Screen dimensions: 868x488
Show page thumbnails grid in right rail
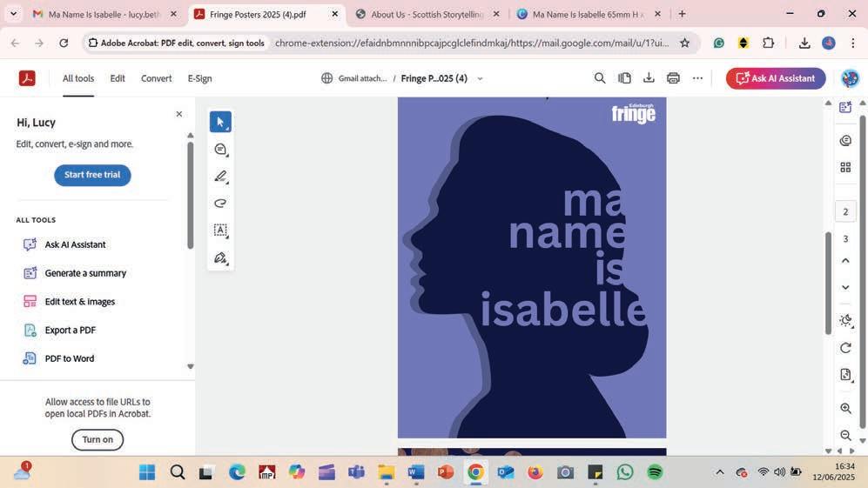pos(845,167)
